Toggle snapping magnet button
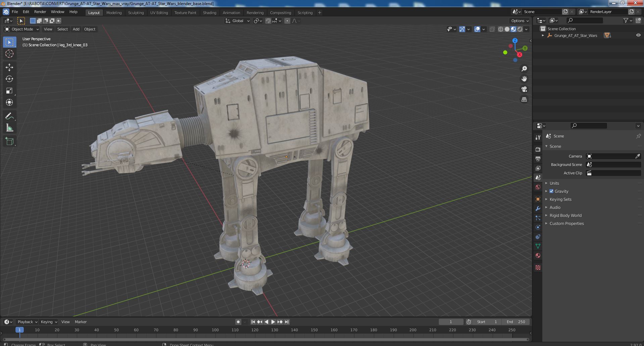 tap(268, 21)
